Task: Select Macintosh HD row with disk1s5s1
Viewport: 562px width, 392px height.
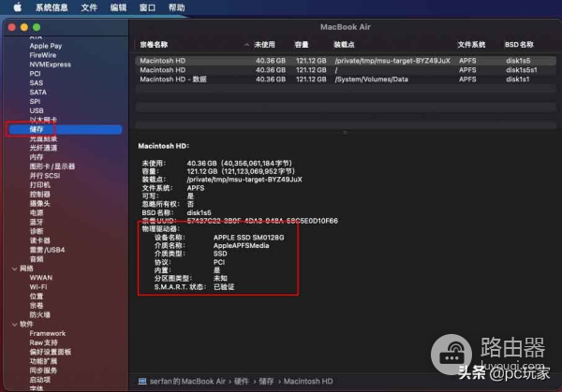Action: (346, 70)
